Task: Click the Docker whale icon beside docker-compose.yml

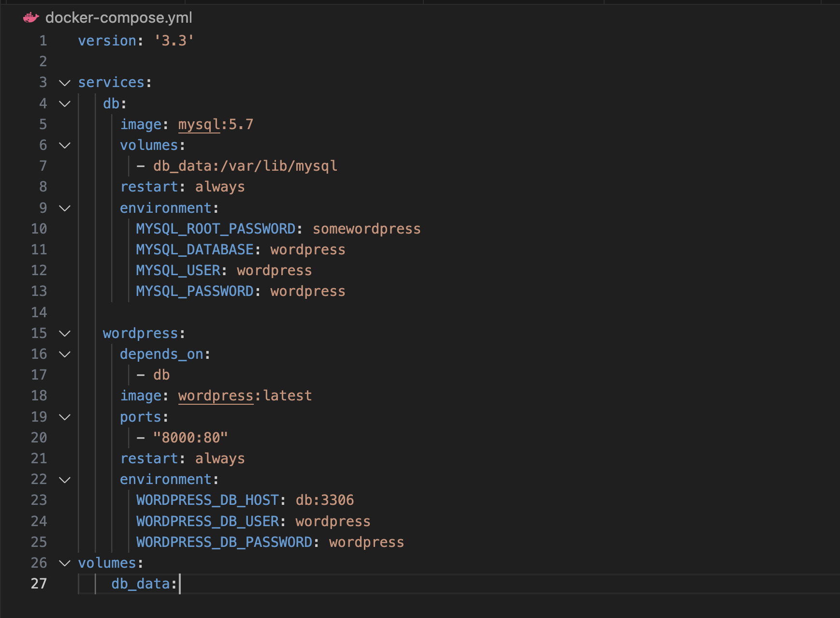Action: tap(31, 18)
